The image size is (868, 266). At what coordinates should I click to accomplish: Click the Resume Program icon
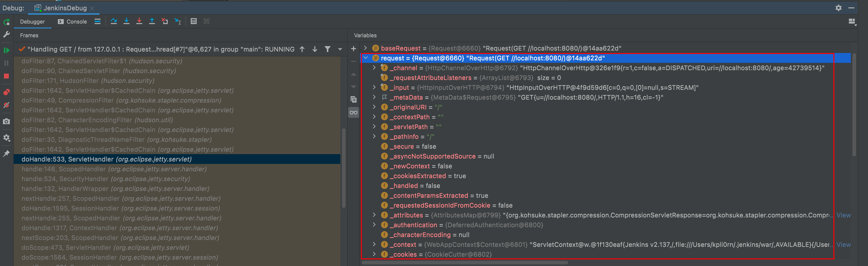[x=6, y=50]
